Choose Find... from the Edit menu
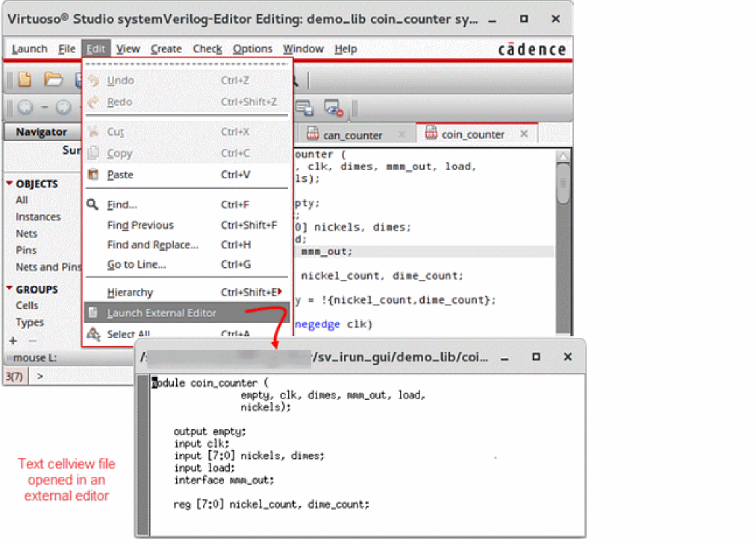Screen dimensions: 756x544 [x=187, y=204]
